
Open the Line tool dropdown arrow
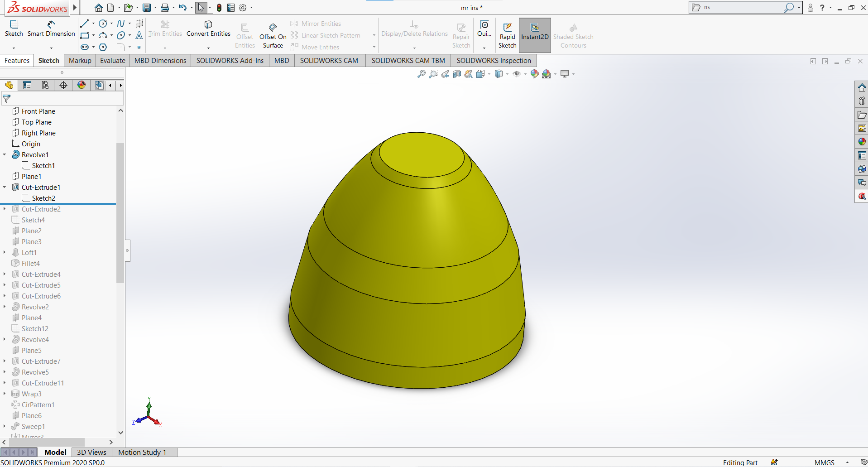point(93,24)
